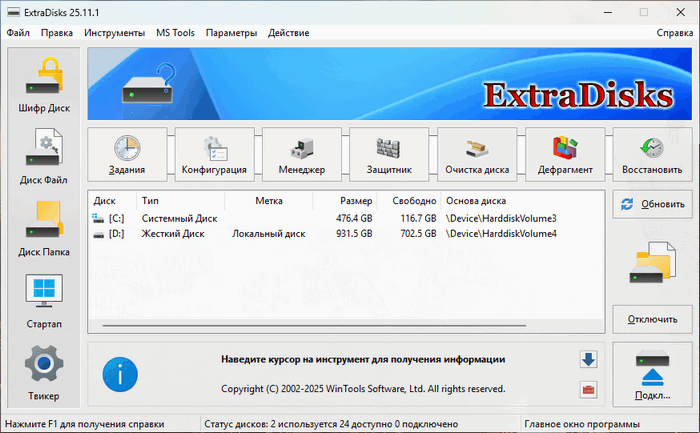Sort by the Размер column header
The height and width of the screenshot is (433, 700).
click(x=345, y=201)
